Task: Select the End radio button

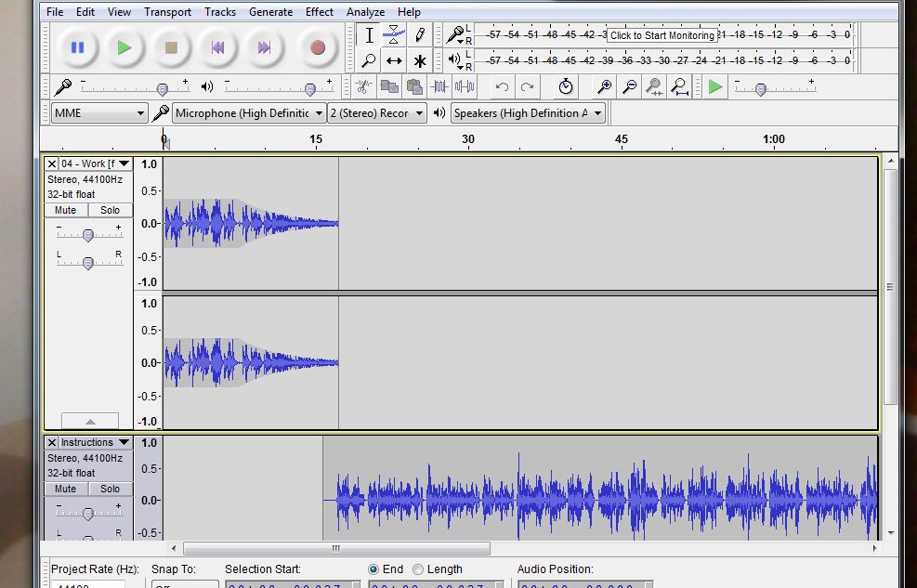Action: pyautogui.click(x=373, y=569)
